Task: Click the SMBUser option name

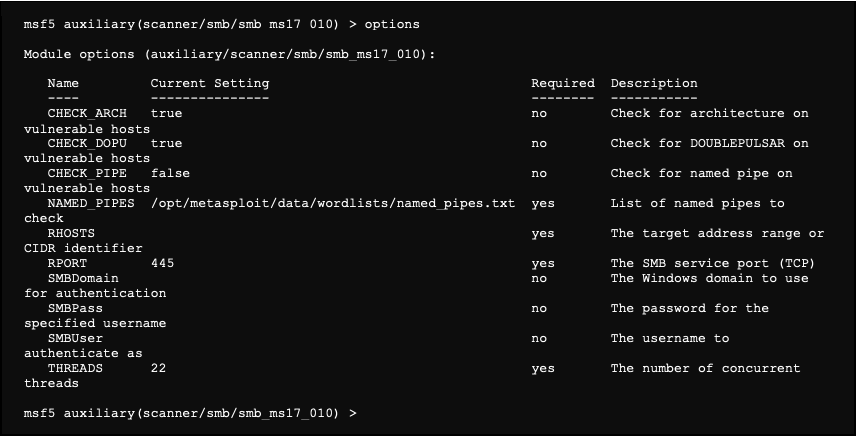Action: point(75,339)
